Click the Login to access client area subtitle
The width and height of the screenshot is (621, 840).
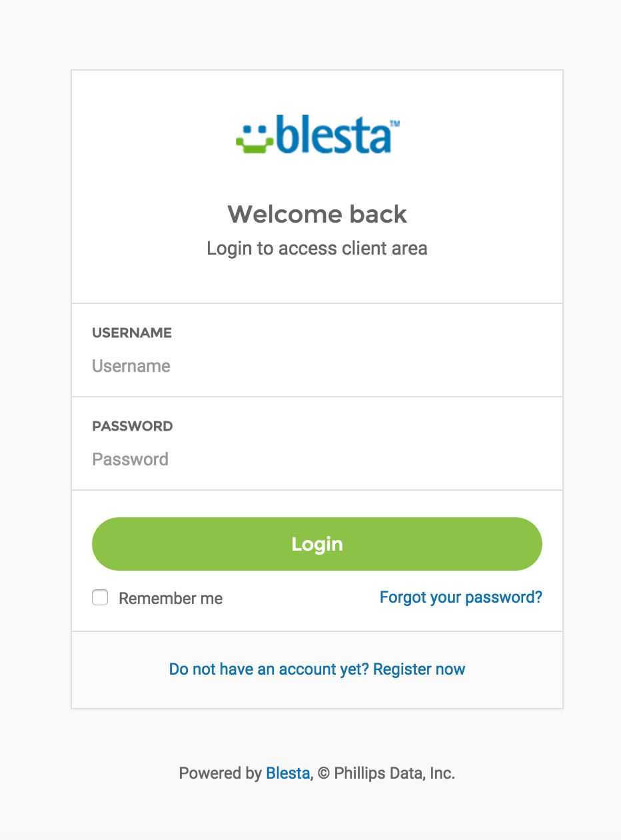click(317, 249)
